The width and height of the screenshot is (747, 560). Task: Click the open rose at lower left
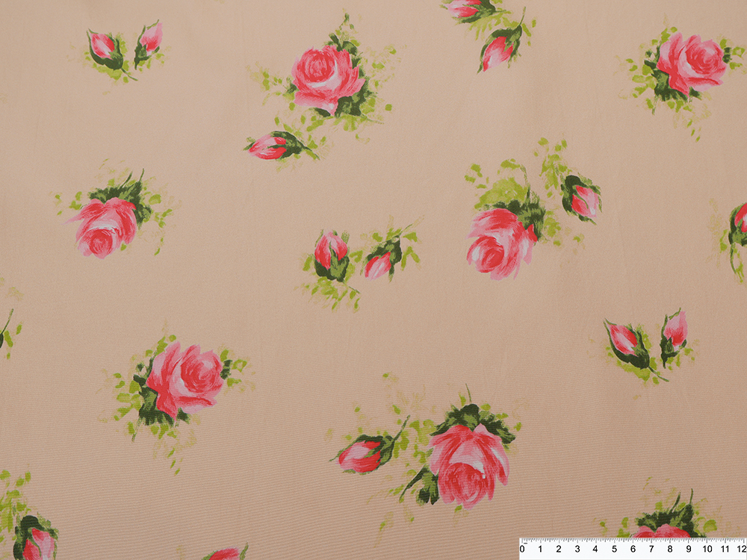(182, 378)
